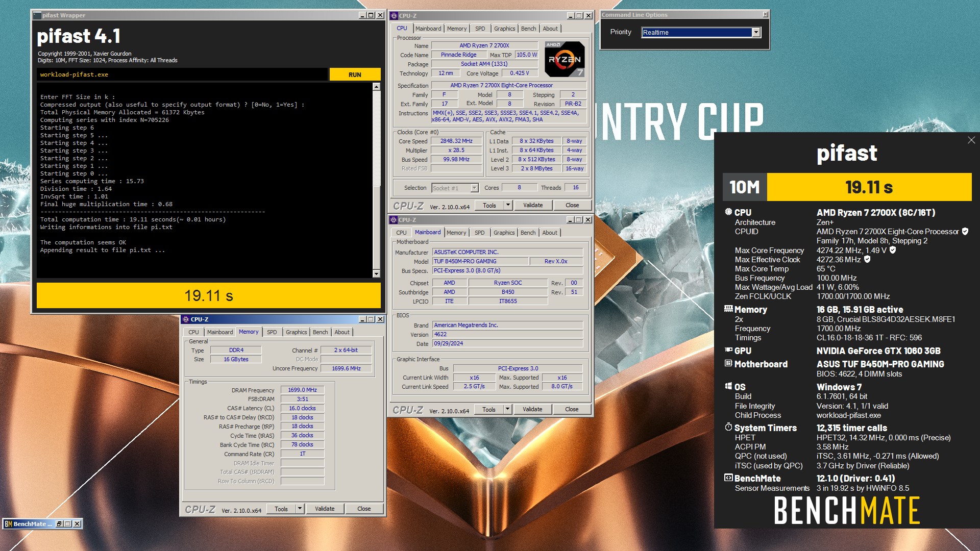Click the Core Speed value 2848.32 MHz

click(x=456, y=141)
